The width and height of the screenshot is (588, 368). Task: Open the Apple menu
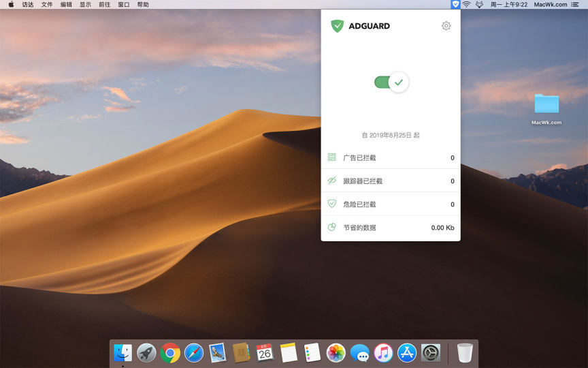11,4
